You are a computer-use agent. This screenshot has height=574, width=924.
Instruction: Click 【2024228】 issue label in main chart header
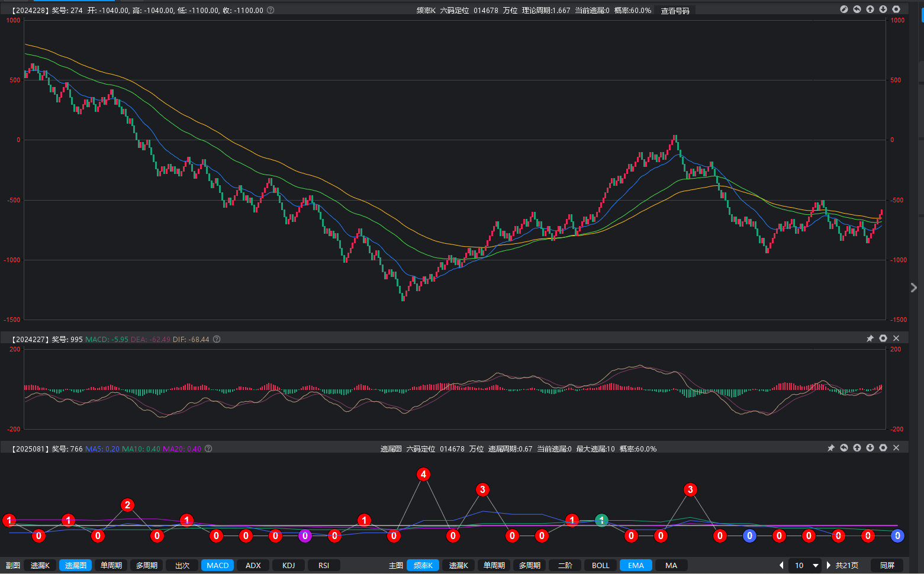click(30, 10)
